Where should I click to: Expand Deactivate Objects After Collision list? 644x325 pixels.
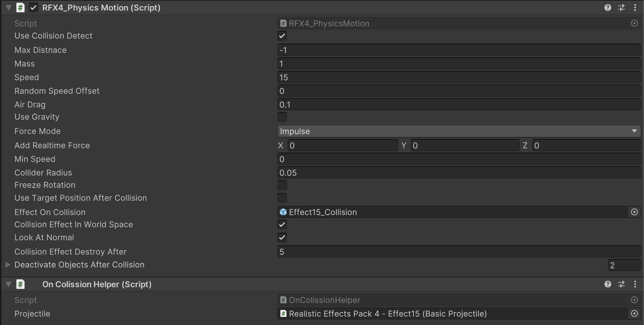click(8, 265)
